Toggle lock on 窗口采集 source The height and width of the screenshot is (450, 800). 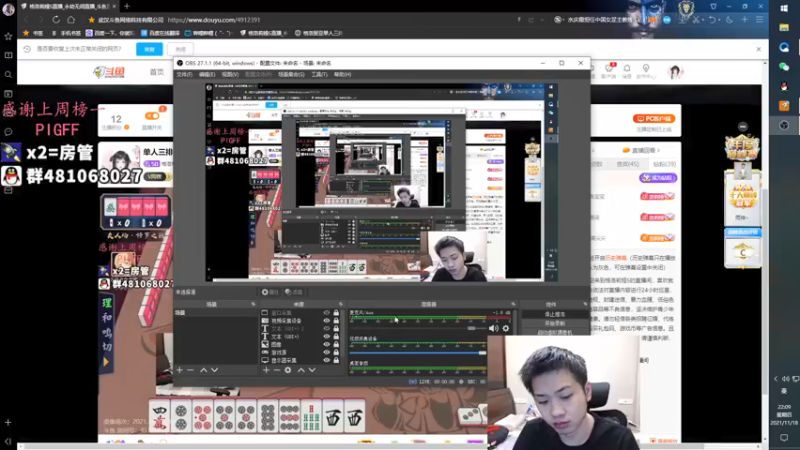(x=336, y=313)
